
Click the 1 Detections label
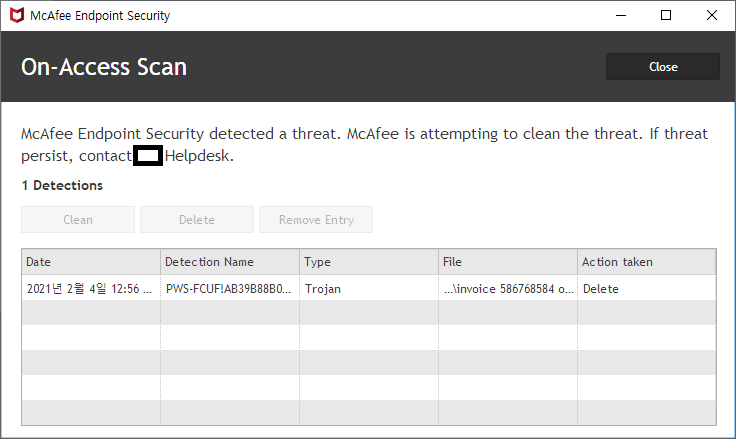[62, 185]
